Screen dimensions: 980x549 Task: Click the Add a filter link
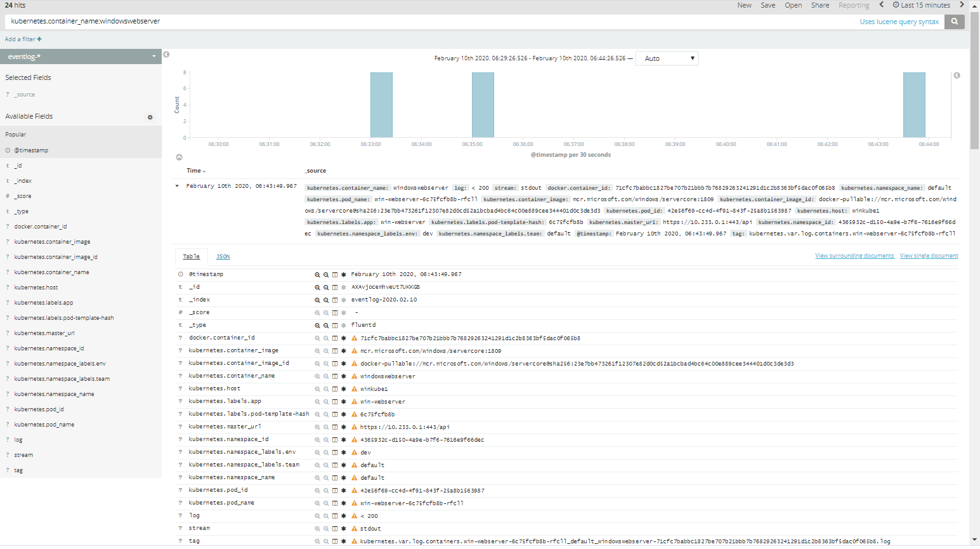pos(23,39)
